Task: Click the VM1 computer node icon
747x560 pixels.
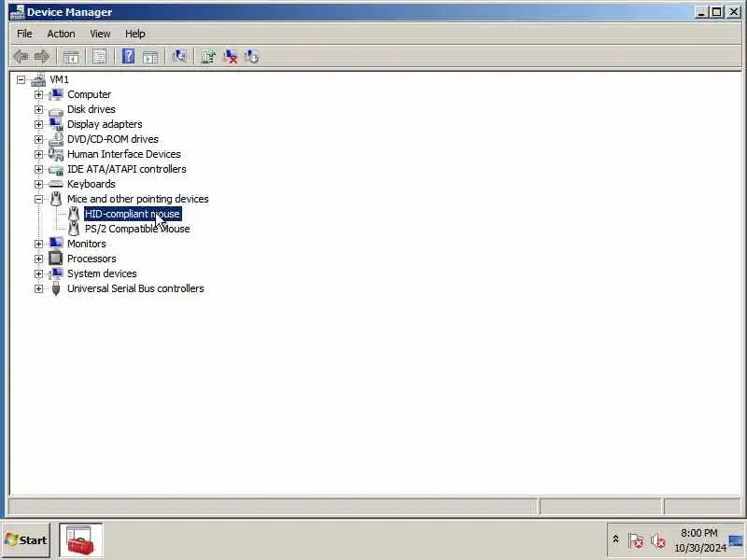Action: click(x=38, y=79)
